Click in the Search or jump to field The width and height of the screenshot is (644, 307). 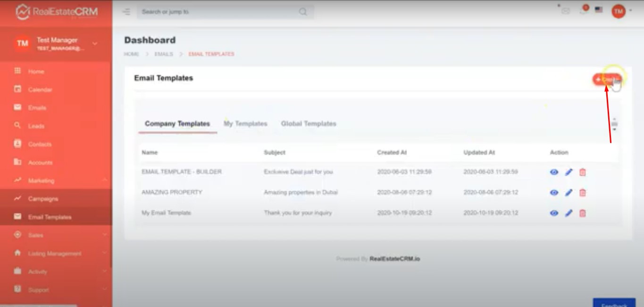click(217, 12)
